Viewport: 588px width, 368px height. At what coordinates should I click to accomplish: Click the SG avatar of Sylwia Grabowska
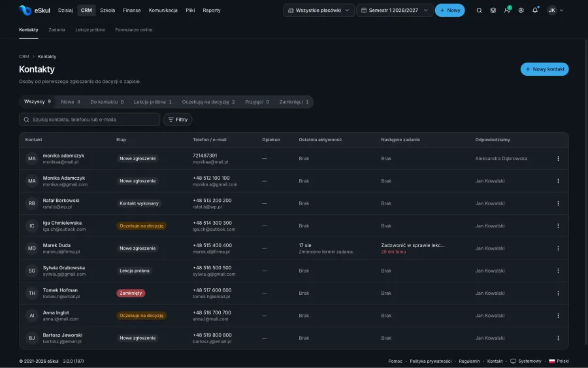point(32,271)
